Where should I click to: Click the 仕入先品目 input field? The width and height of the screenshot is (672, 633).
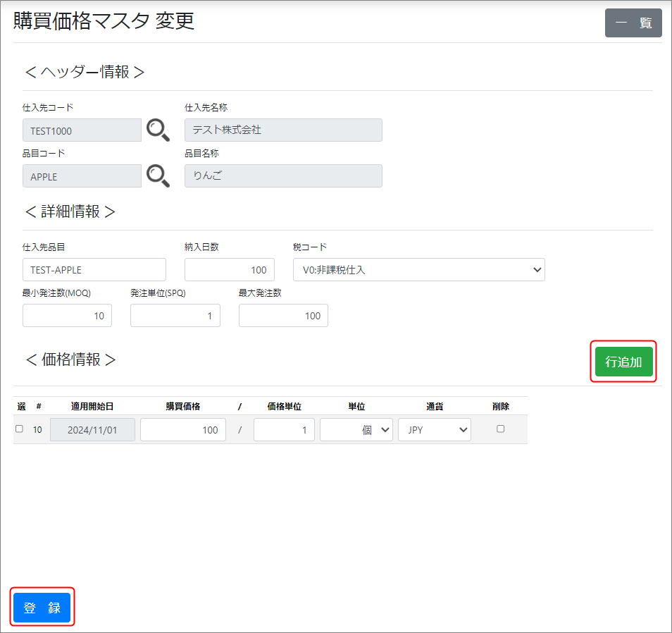[x=94, y=269]
